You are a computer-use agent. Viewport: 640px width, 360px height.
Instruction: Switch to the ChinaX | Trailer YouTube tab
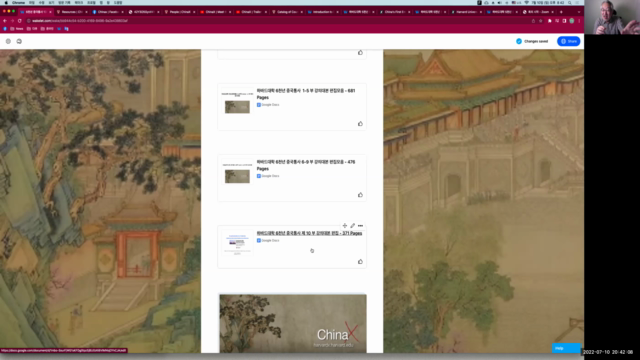pos(251,12)
